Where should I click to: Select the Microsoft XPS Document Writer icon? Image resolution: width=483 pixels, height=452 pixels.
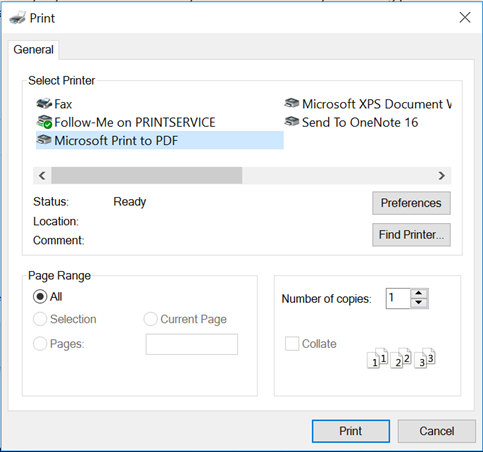(x=292, y=103)
